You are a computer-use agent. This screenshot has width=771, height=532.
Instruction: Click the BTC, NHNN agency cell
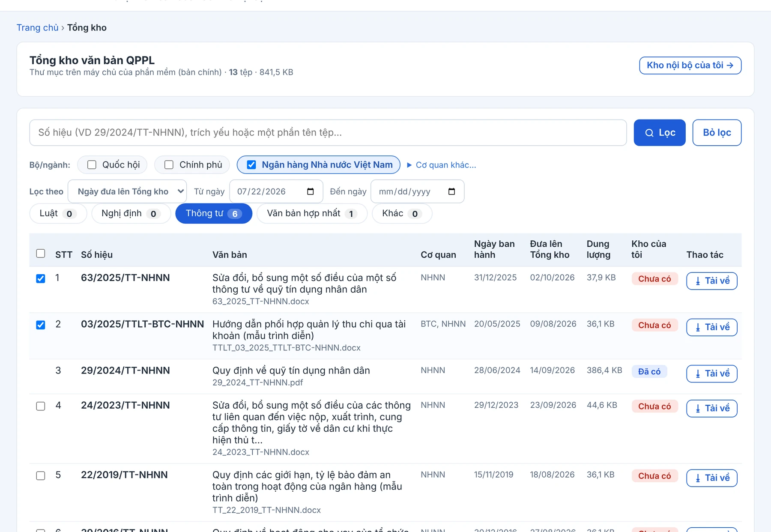tap(443, 324)
